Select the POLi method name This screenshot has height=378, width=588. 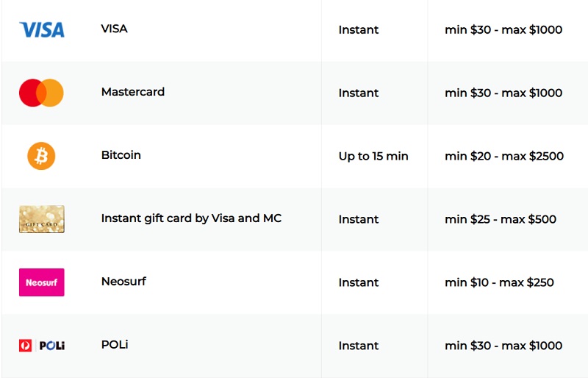115,344
